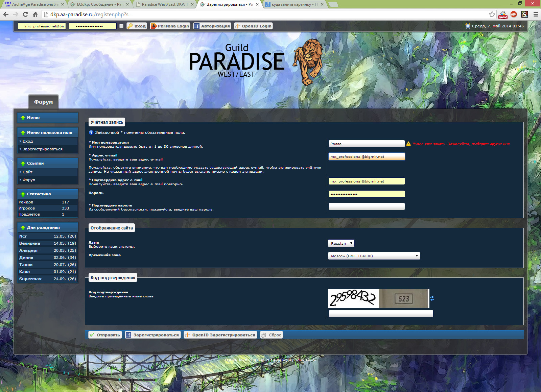Image resolution: width=541 pixels, height=392 pixels.
Task: Click Persona Login button
Action: (170, 26)
